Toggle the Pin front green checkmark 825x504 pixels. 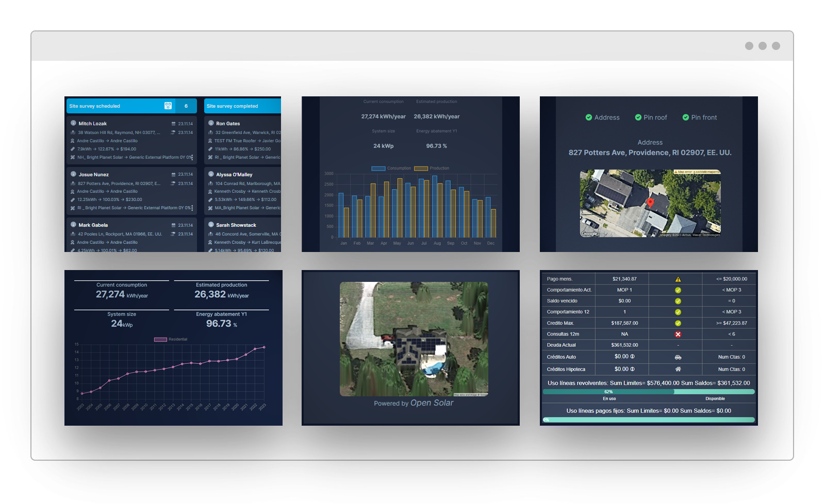(685, 117)
